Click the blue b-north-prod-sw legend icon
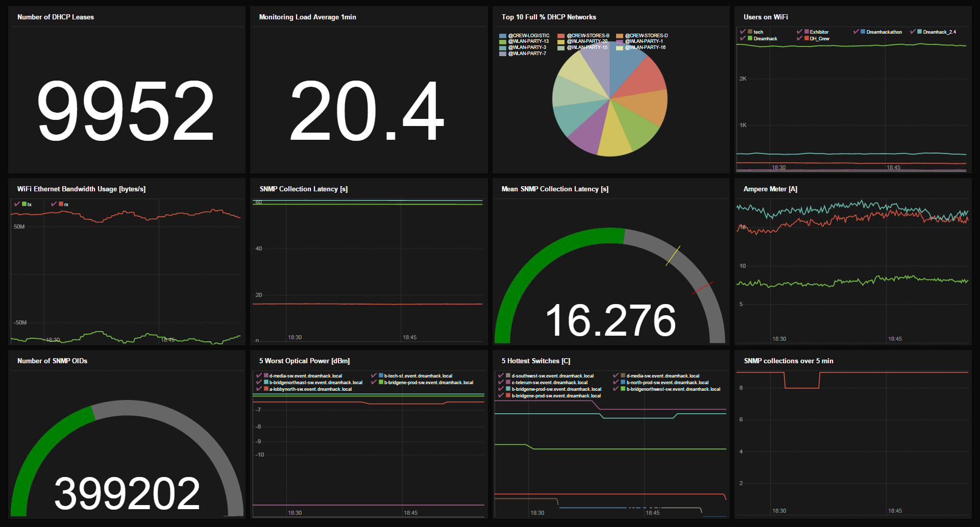Screen dimensions: 980x527 623,383
